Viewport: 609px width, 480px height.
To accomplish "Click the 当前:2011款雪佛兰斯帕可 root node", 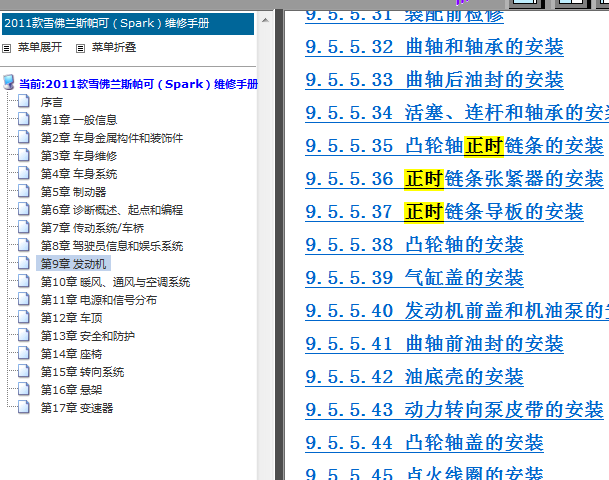I will [x=138, y=84].
